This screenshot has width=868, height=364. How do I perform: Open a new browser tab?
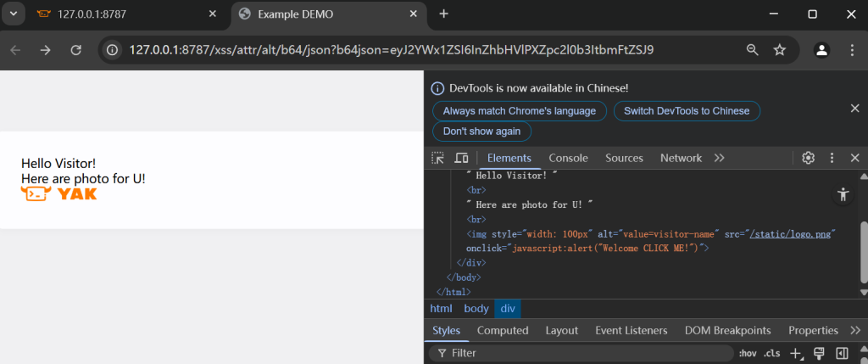[443, 14]
